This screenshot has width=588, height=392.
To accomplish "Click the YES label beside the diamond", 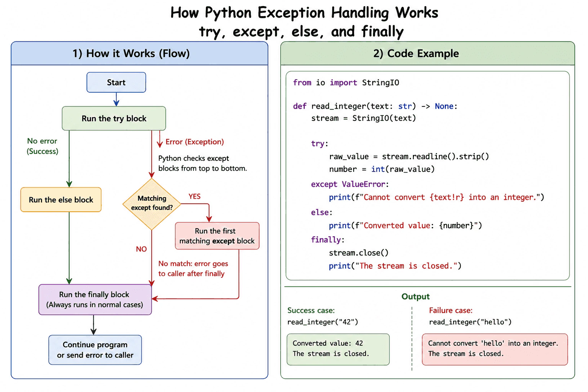I will tap(194, 196).
